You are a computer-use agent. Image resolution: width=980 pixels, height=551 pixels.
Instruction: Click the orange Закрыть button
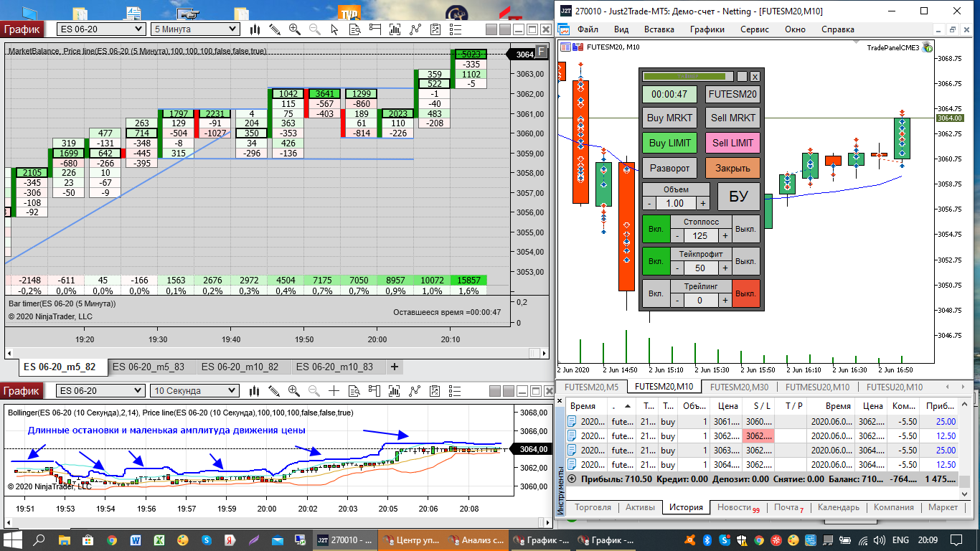click(732, 168)
